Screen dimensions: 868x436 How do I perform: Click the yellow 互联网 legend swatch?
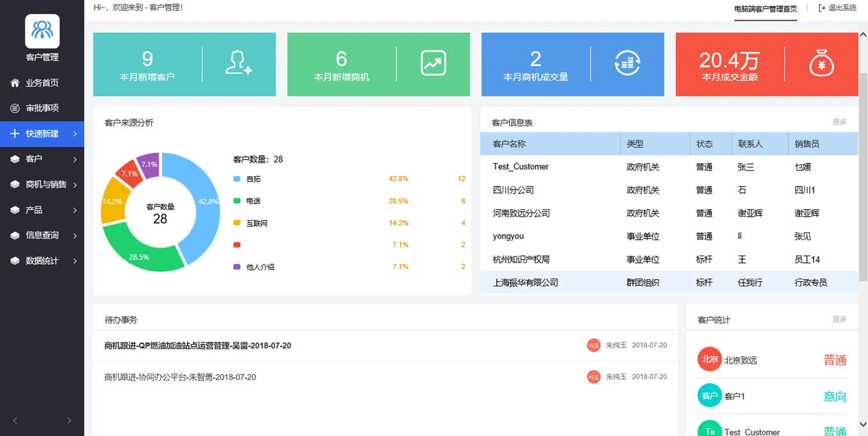(x=237, y=223)
